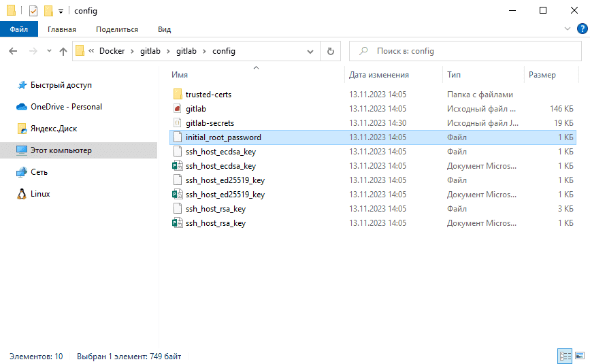Viewport: 590px width, 364px height.
Task: Click the 146 КБ size cell
Action: point(561,109)
